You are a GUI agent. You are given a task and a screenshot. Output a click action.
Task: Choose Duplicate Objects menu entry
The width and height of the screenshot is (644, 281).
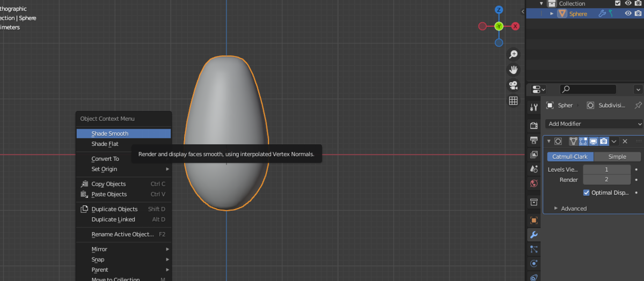(x=123, y=209)
